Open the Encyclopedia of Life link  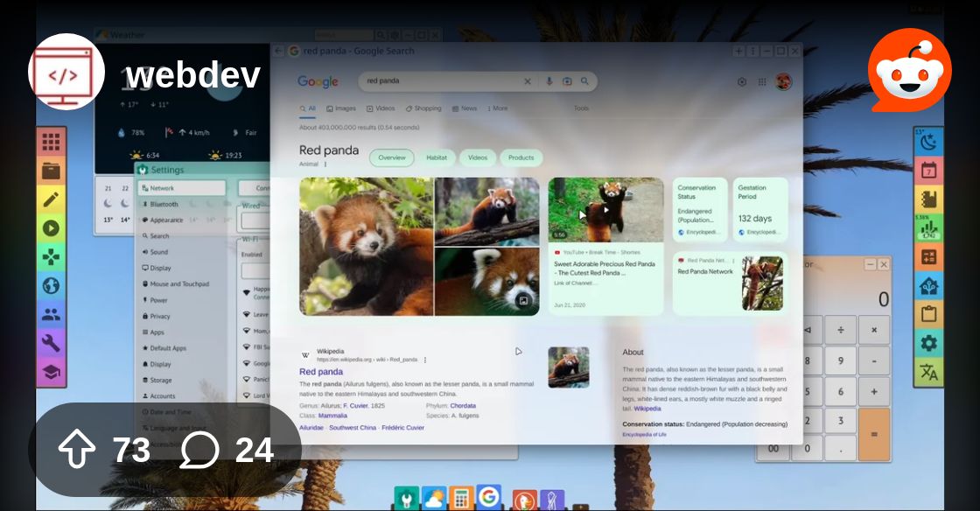644,435
